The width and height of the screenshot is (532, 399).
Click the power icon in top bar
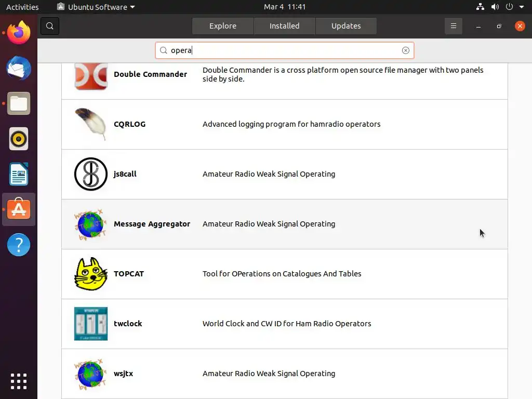pos(509,7)
